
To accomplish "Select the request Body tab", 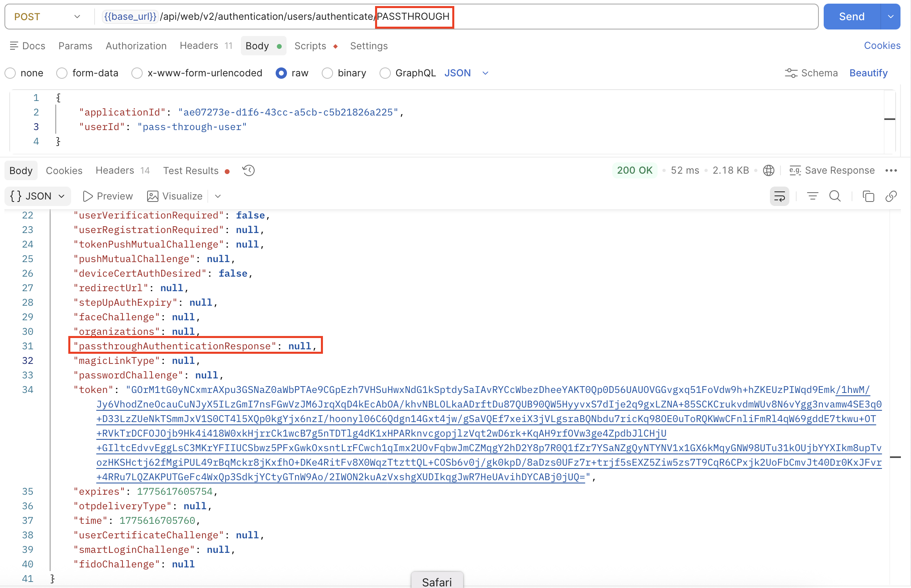I will coord(264,46).
